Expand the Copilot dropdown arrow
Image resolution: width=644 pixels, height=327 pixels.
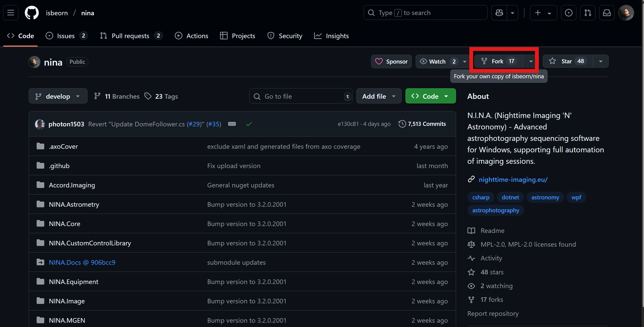(512, 13)
